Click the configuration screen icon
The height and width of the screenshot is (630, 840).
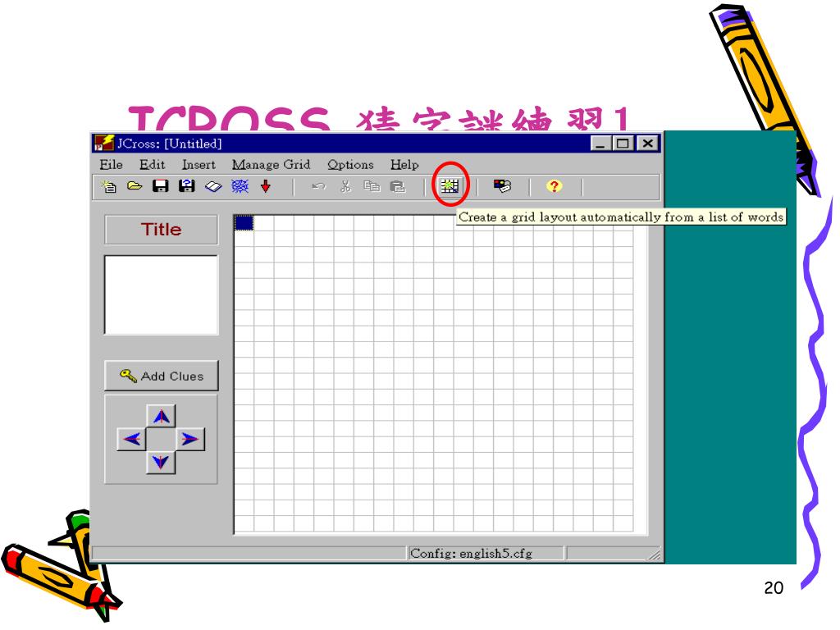tap(502, 186)
